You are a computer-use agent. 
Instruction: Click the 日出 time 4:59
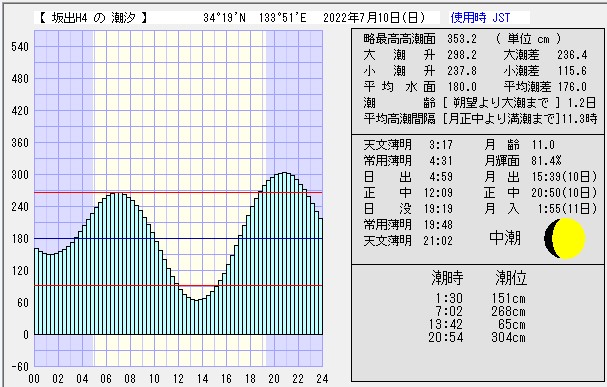click(441, 177)
